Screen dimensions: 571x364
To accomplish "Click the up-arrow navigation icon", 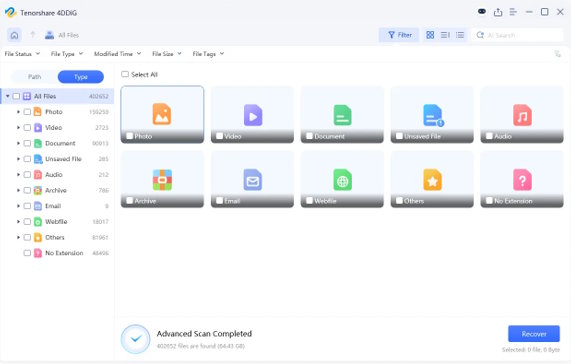I will 33,35.
